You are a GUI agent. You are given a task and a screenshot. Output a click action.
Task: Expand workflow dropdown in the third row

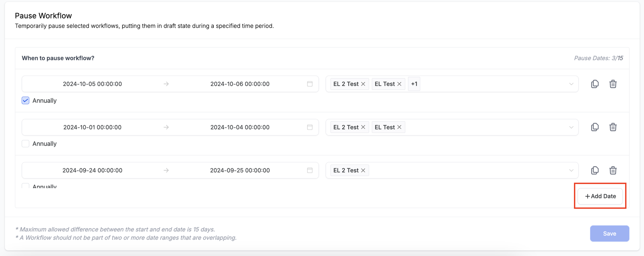571,170
